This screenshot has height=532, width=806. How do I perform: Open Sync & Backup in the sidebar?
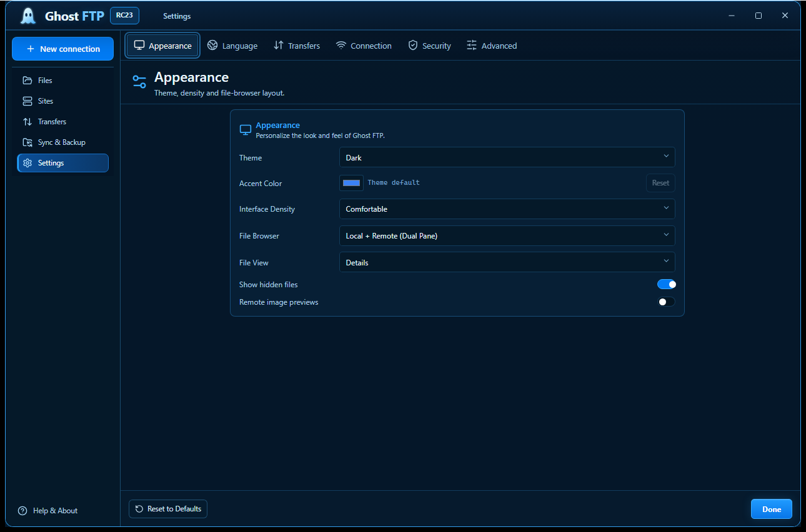coord(62,142)
